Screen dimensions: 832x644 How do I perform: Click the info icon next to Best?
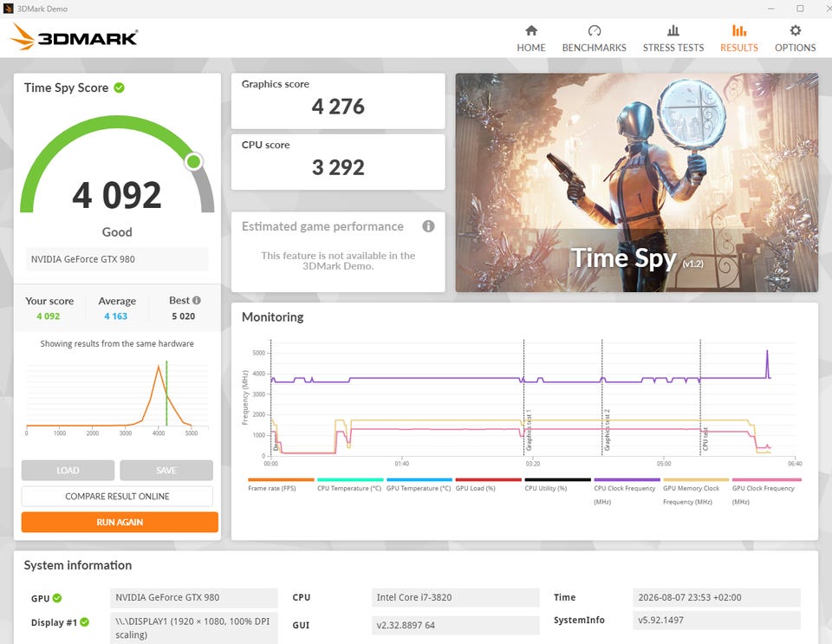click(197, 300)
